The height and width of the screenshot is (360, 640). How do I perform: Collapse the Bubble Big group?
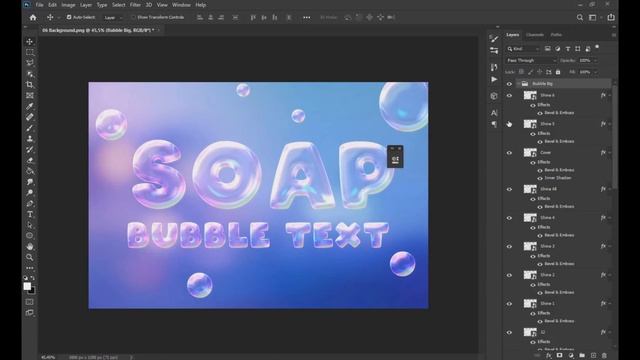click(x=518, y=84)
